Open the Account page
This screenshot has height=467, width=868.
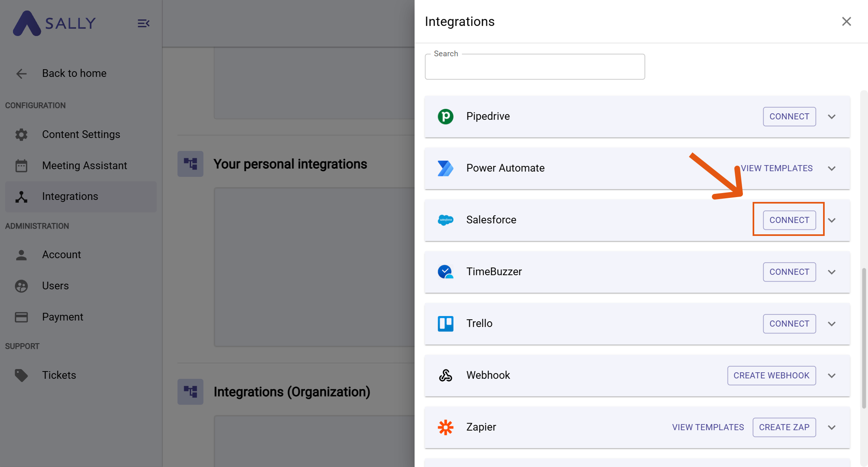pyautogui.click(x=81, y=255)
